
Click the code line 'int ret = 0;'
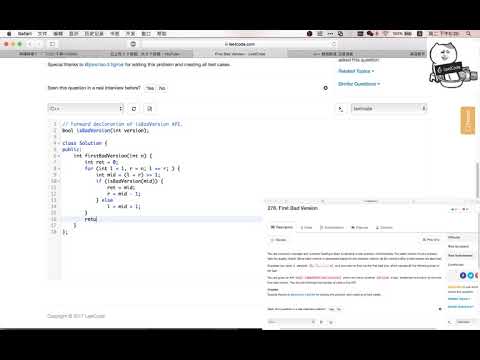(101, 162)
